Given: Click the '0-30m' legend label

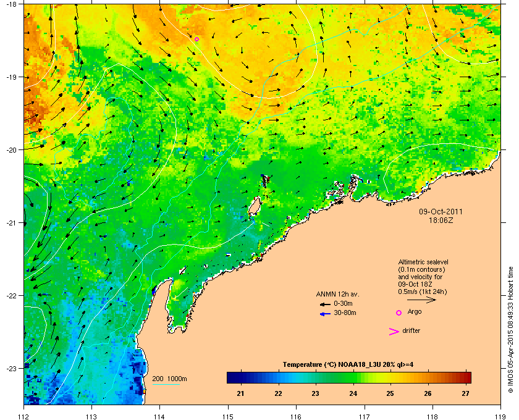Looking at the screenshot, I should 343,303.
